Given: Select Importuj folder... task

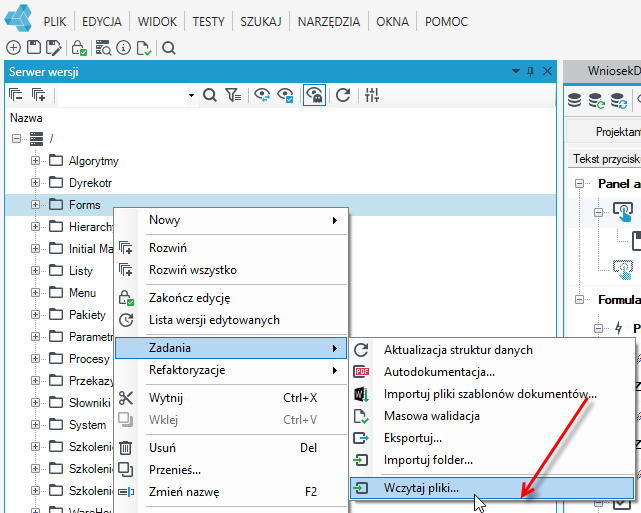Looking at the screenshot, I should pyautogui.click(x=492, y=460).
